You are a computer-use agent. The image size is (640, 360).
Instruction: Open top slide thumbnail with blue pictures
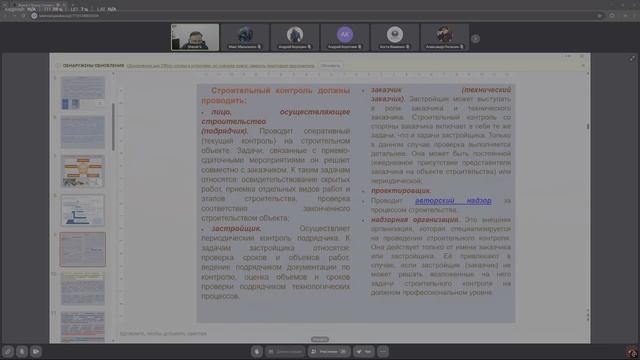point(83,93)
